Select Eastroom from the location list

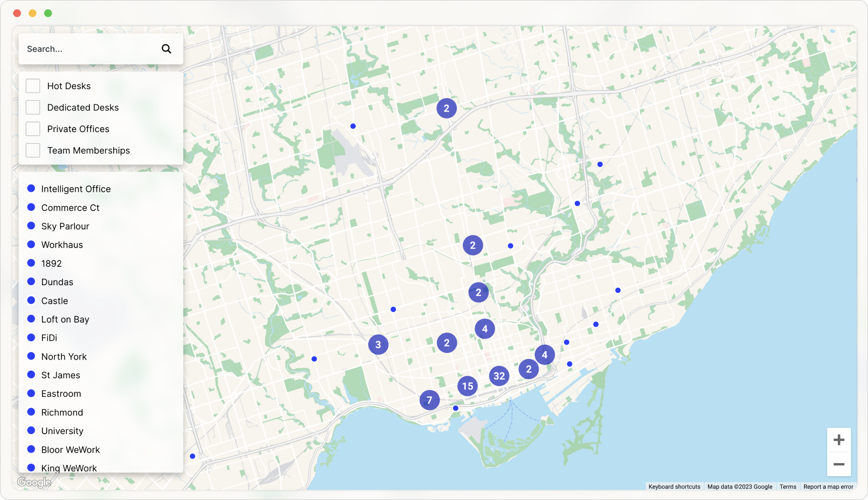[61, 393]
